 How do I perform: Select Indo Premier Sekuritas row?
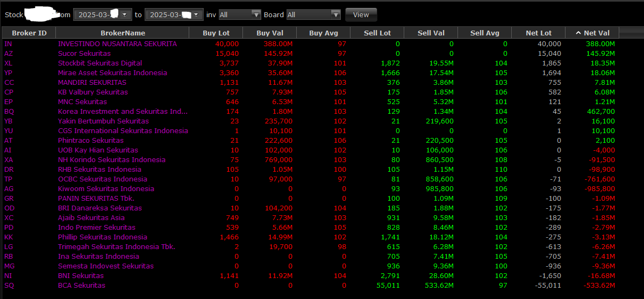311,227
